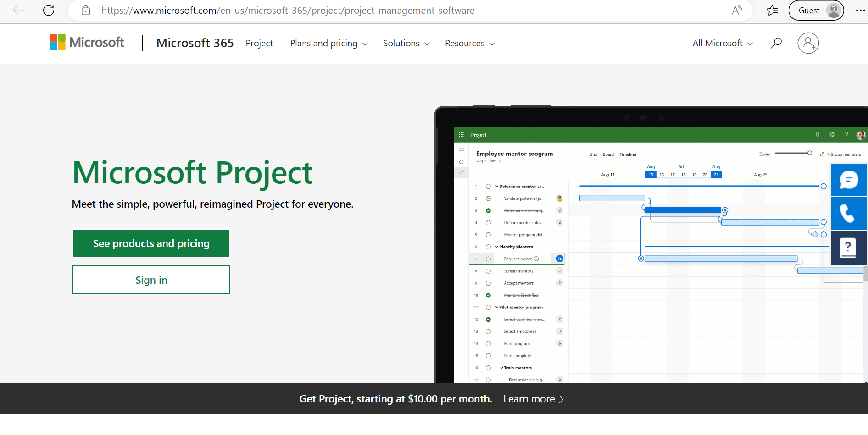Click the 7 Group members icon
Image resolution: width=868 pixels, height=435 pixels.
click(823, 154)
